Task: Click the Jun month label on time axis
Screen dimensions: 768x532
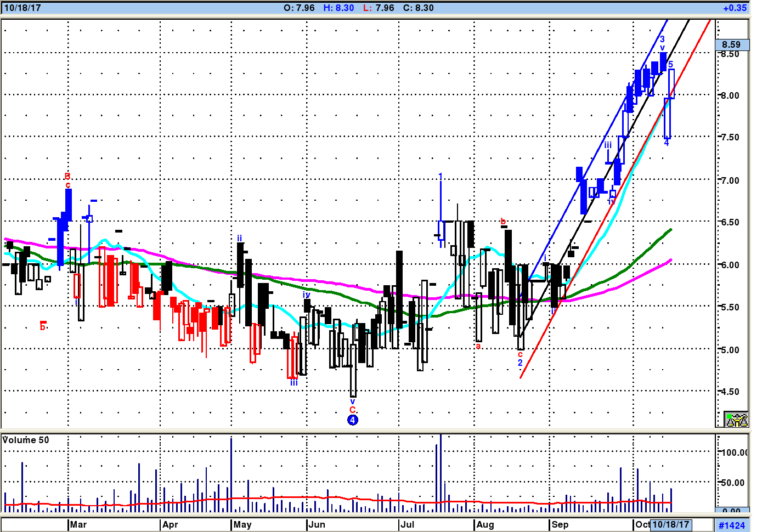Action: click(317, 524)
